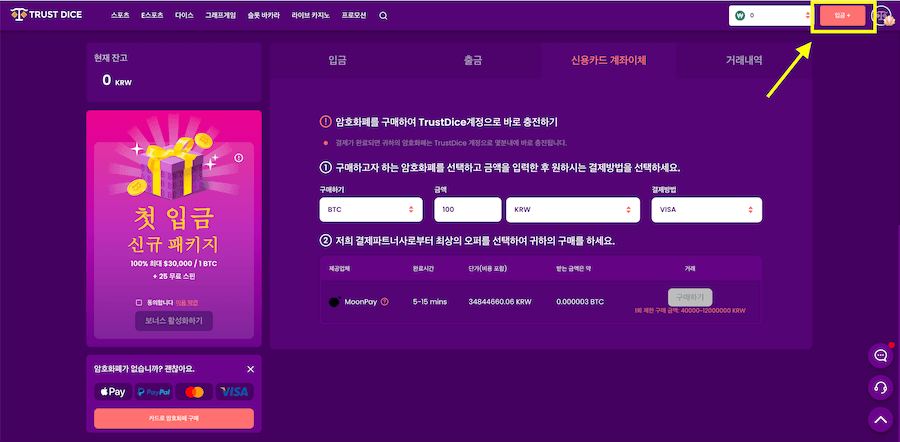Switch to the 입금 tab
The image size is (900, 442).
coord(338,60)
